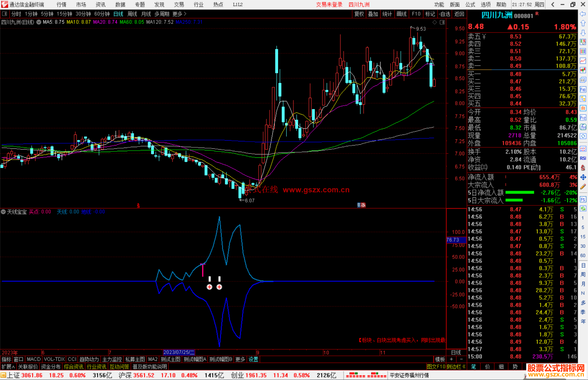588x380 pixels.
Task: Click the candlestick chart icon in right sidebar
Action: click(x=583, y=70)
